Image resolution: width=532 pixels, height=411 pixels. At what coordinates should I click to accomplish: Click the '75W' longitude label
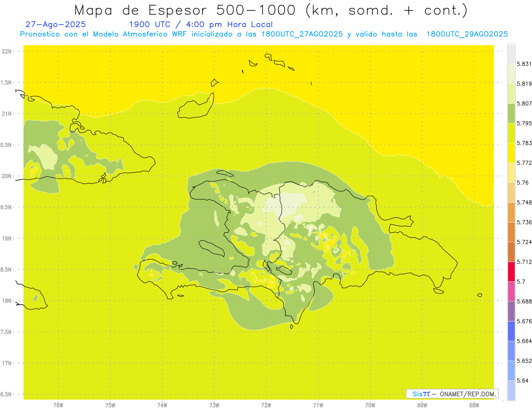coord(110,405)
